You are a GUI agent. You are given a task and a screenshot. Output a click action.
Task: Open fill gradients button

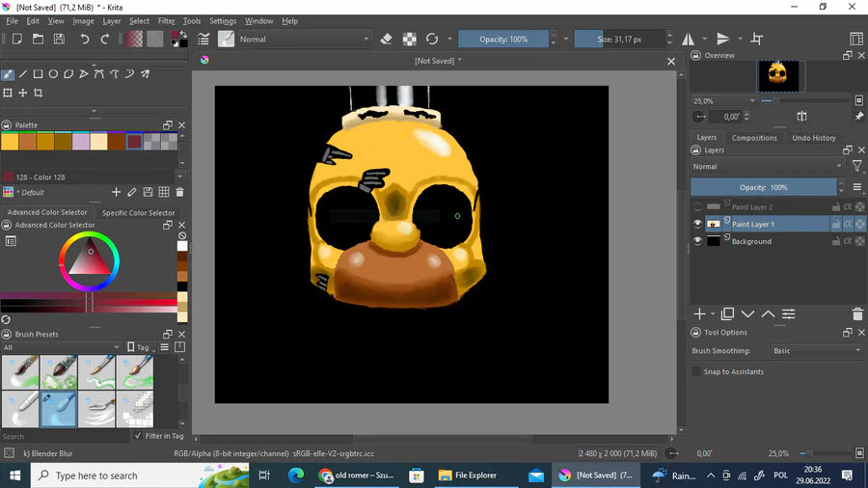134,39
